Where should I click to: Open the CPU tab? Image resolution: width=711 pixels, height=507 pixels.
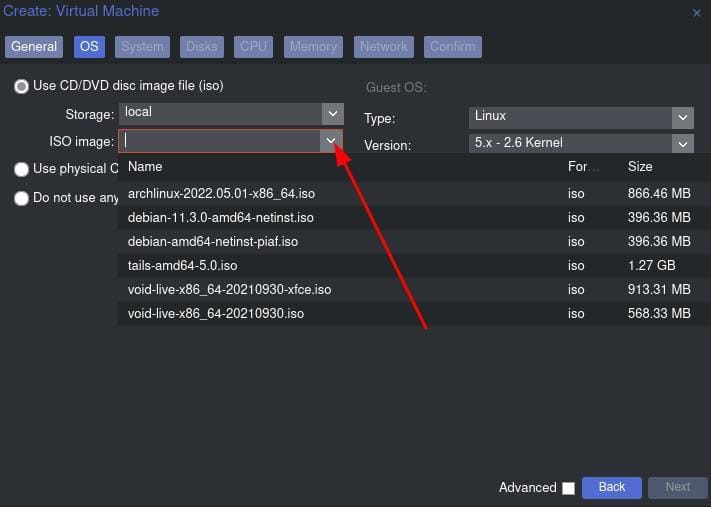[253, 47]
